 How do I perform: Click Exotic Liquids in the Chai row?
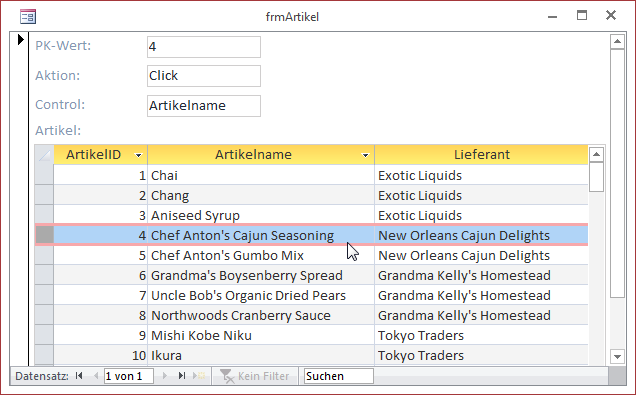pos(481,175)
